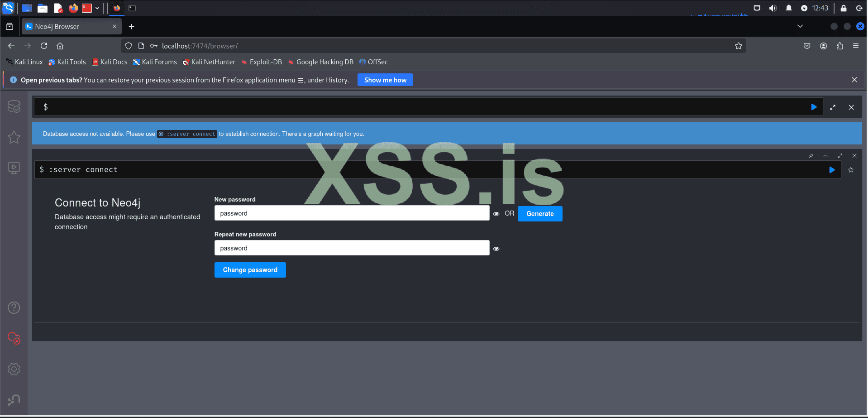Open Save to Pocket icon
The height and width of the screenshot is (418, 868).
(807, 46)
